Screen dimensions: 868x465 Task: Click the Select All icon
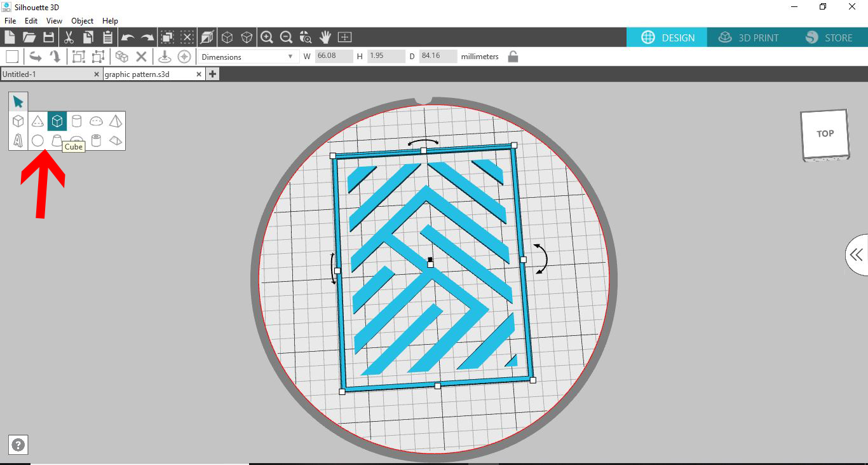tap(167, 37)
